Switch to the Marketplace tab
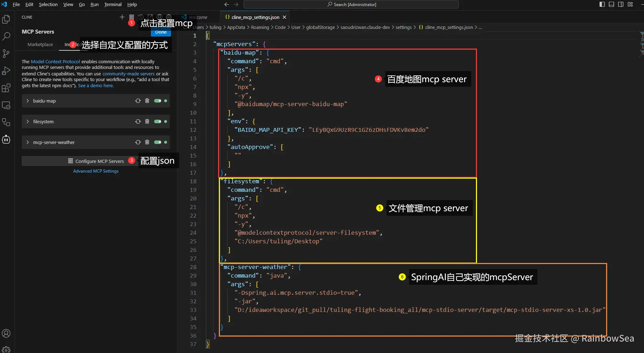The width and height of the screenshot is (644, 353). [x=40, y=45]
